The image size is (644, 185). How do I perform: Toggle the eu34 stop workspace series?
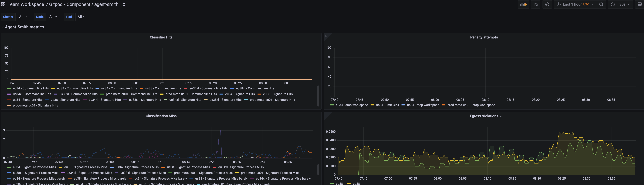pos(352,105)
